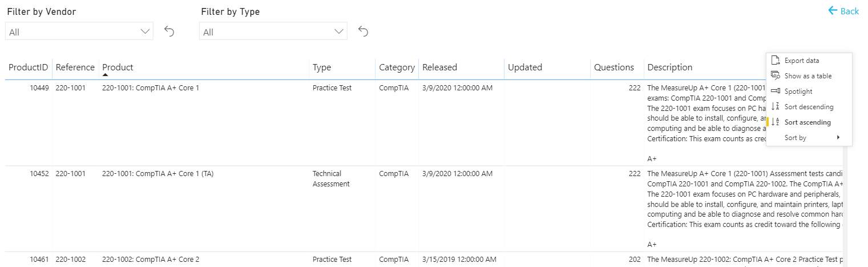Sort by the Reference column header
The height and width of the screenshot is (267, 868).
tap(75, 67)
